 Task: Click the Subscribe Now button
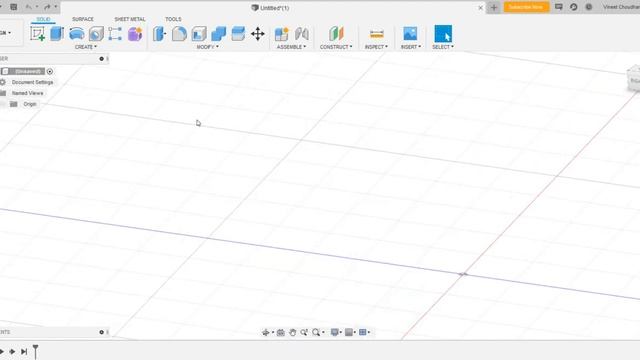[x=526, y=7]
